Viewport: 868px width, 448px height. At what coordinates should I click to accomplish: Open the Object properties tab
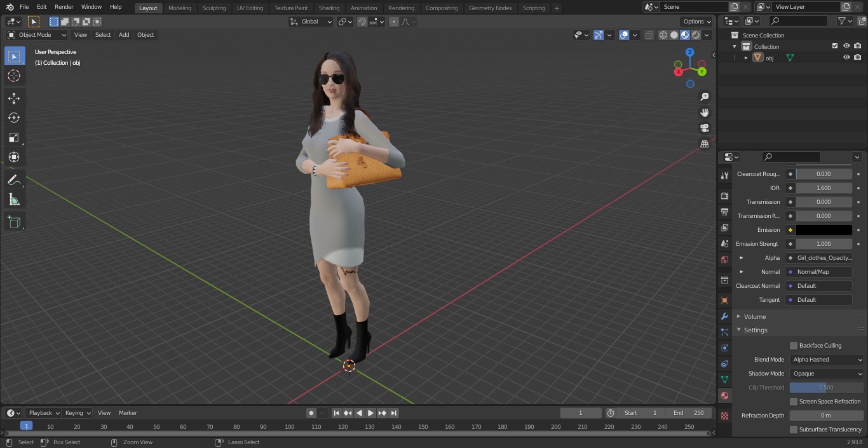(724, 300)
